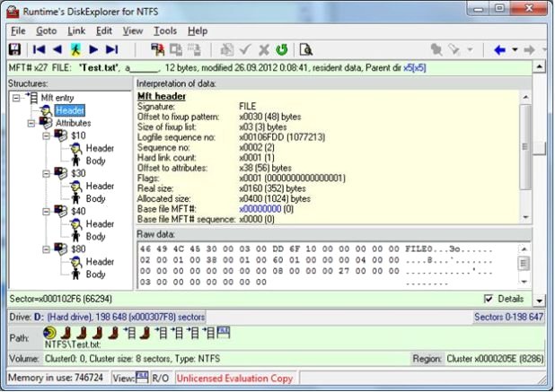Image resolution: width=555 pixels, height=392 pixels.
Task: Go to previous entry arrow
Action: coord(57,50)
